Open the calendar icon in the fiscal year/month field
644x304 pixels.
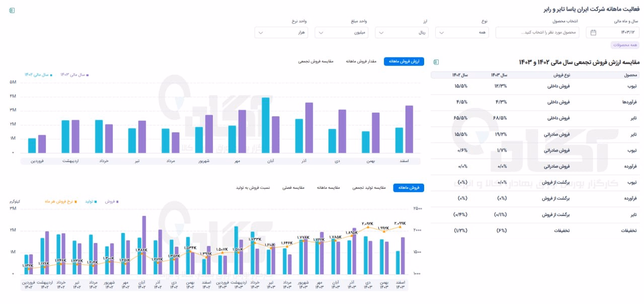pos(593,33)
